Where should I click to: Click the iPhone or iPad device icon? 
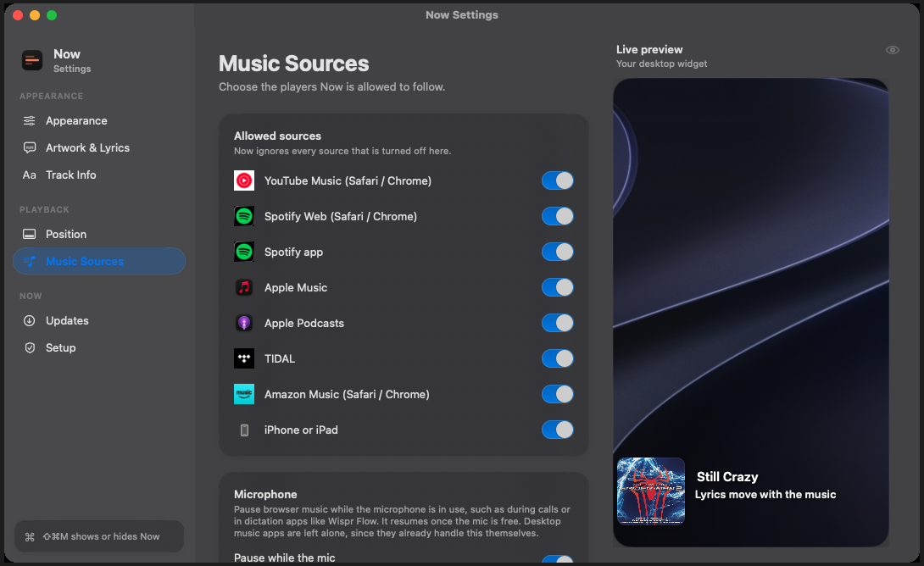(244, 430)
